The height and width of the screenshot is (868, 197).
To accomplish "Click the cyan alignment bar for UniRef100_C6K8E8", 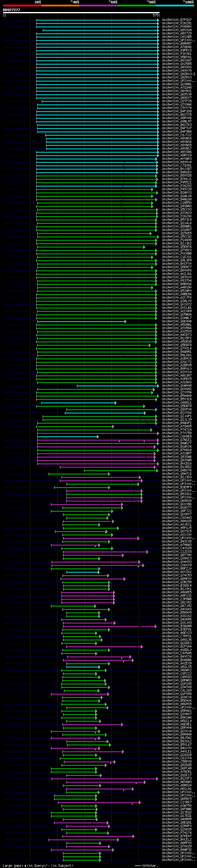I will 68,437.
